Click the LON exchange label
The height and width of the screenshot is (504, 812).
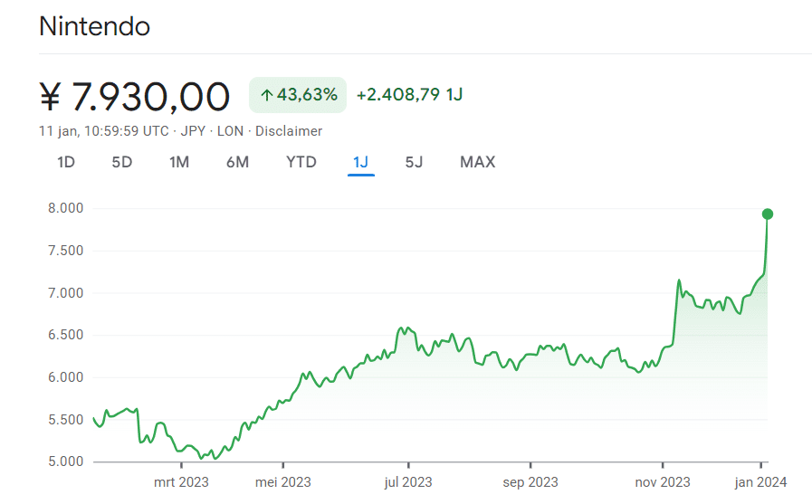(x=230, y=131)
